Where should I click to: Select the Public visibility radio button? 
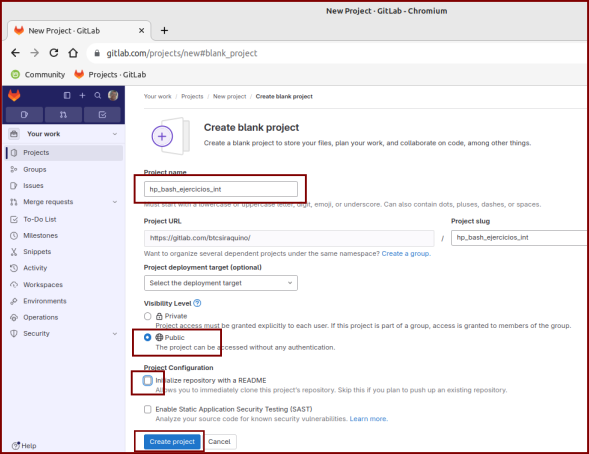click(148, 337)
